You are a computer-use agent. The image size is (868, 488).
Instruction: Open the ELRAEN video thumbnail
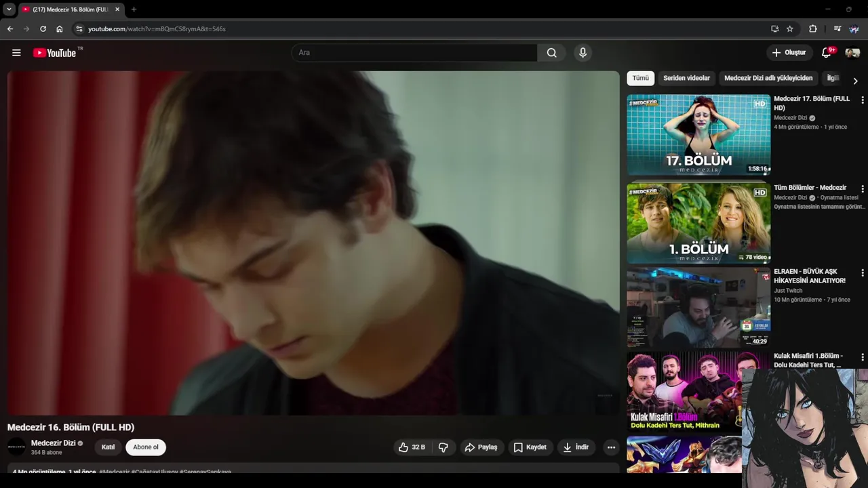point(698,307)
